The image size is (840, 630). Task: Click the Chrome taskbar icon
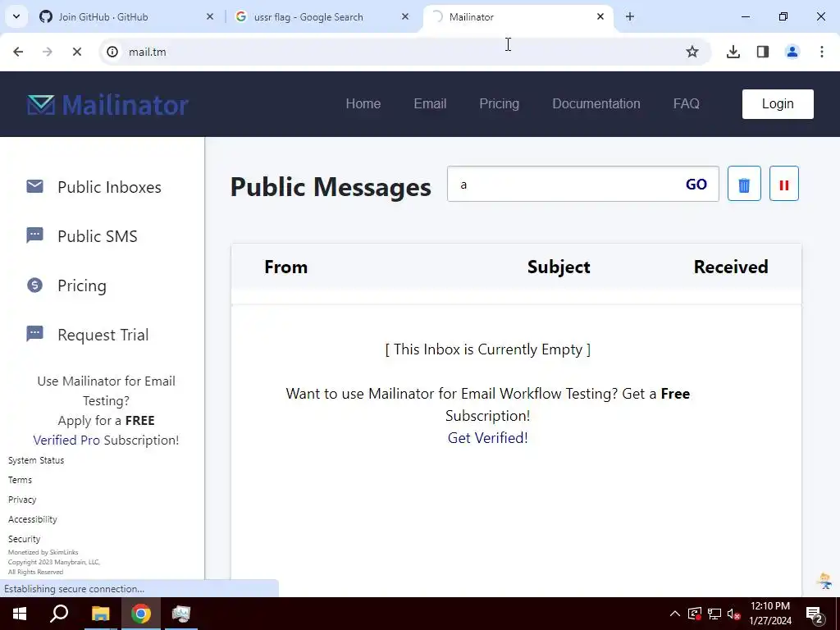(141, 614)
